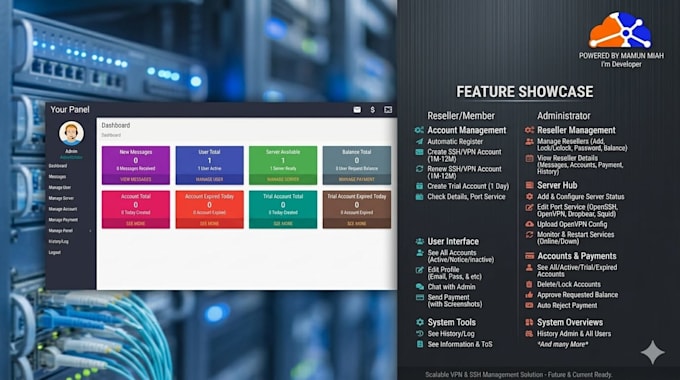Select Manage Server in the sidebar
The height and width of the screenshot is (380, 680).
(61, 198)
